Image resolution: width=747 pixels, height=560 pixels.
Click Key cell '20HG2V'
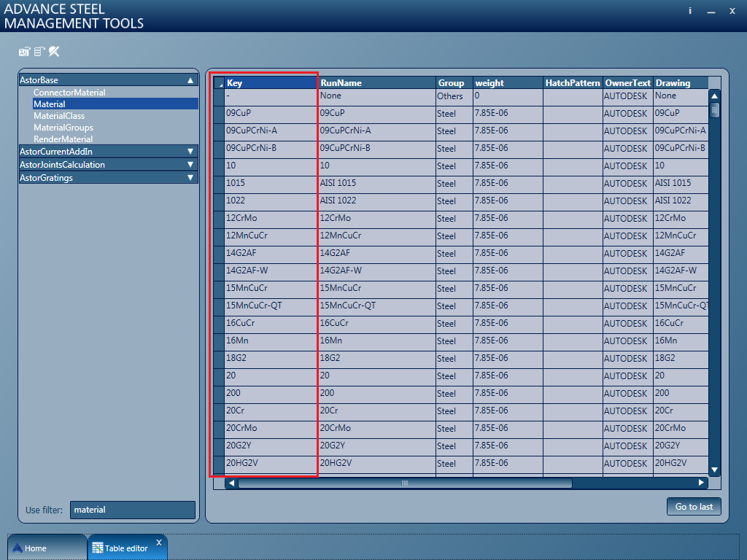[271, 464]
